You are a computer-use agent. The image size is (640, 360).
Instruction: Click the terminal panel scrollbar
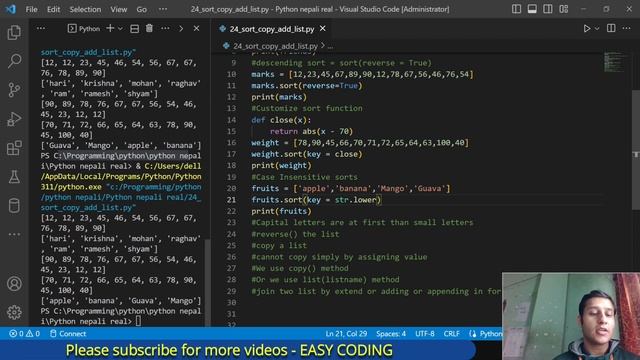tap(208, 282)
